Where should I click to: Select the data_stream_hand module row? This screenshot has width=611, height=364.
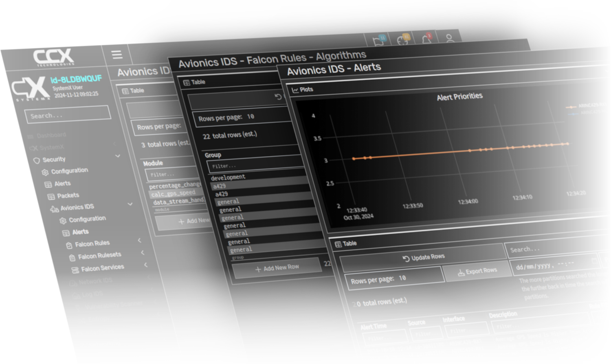tap(179, 201)
